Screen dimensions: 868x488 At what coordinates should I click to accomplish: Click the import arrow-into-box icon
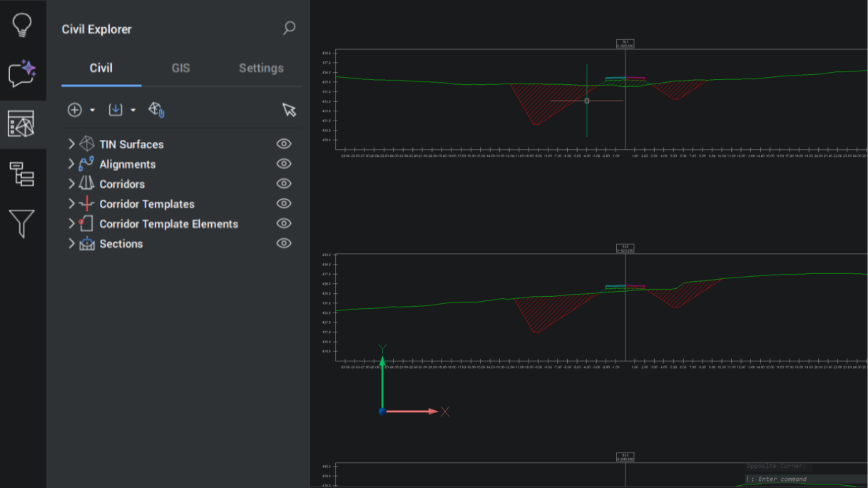pos(116,110)
